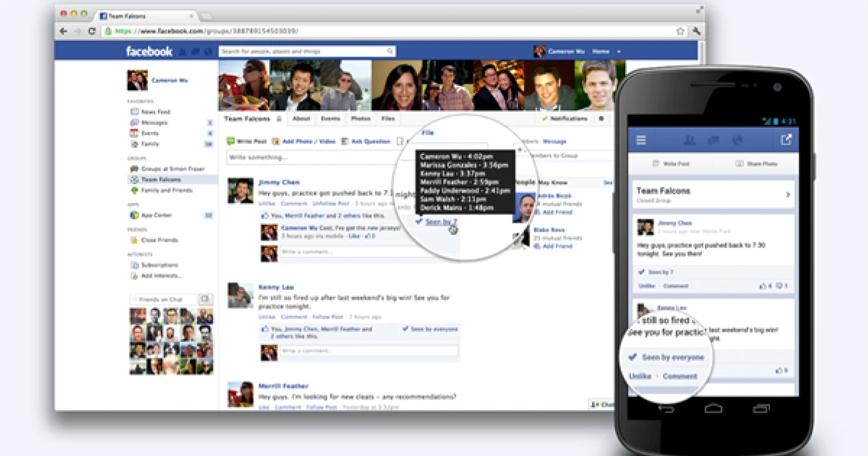Tap the messages icon on the phone
The height and width of the screenshot is (456, 868).
click(x=713, y=140)
